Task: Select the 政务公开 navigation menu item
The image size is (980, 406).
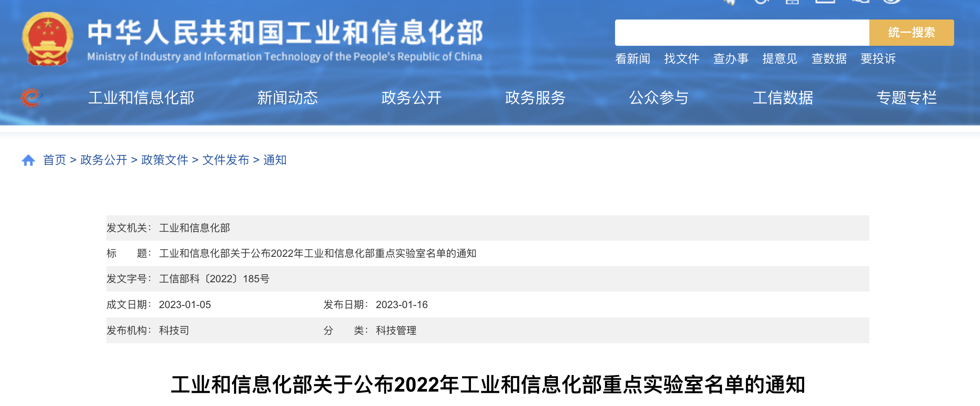Action: [x=412, y=98]
